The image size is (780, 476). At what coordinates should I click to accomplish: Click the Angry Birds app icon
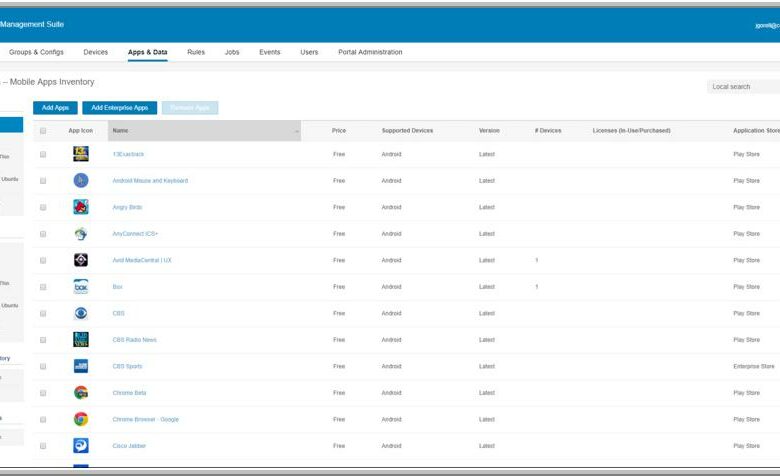[x=81, y=207]
